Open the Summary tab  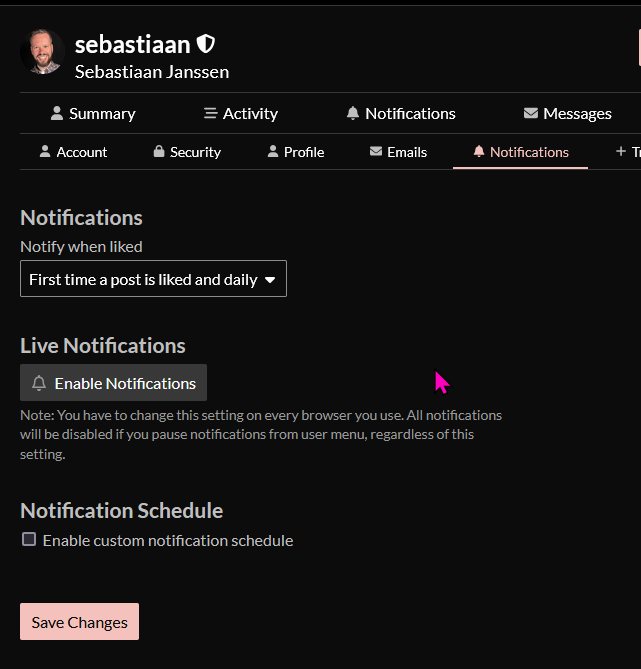(x=93, y=113)
